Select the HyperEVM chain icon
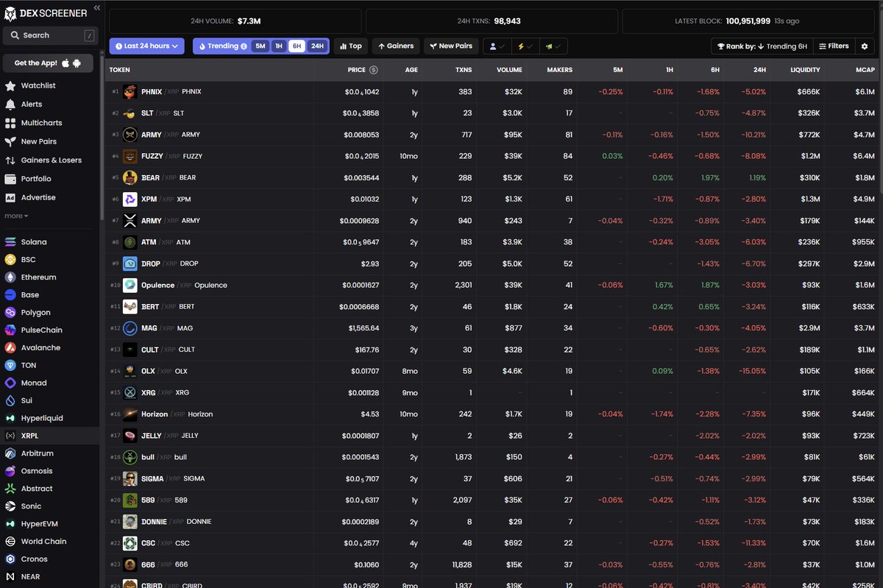 tap(10, 524)
